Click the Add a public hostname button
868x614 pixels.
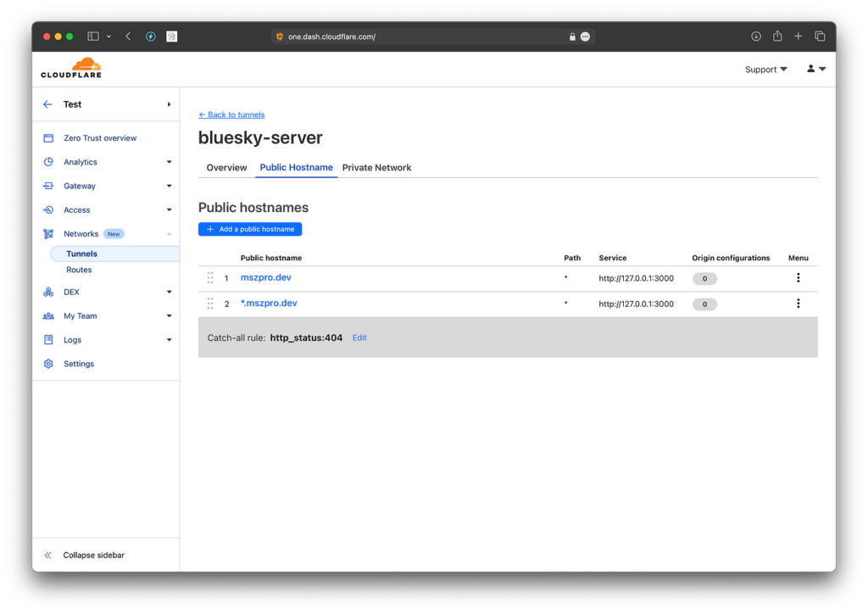pyautogui.click(x=249, y=228)
